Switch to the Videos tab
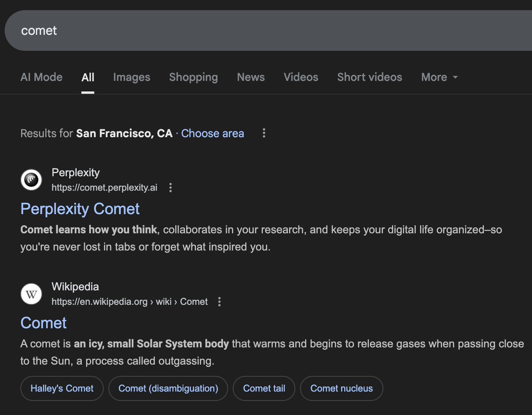The image size is (532, 415). coord(301,77)
